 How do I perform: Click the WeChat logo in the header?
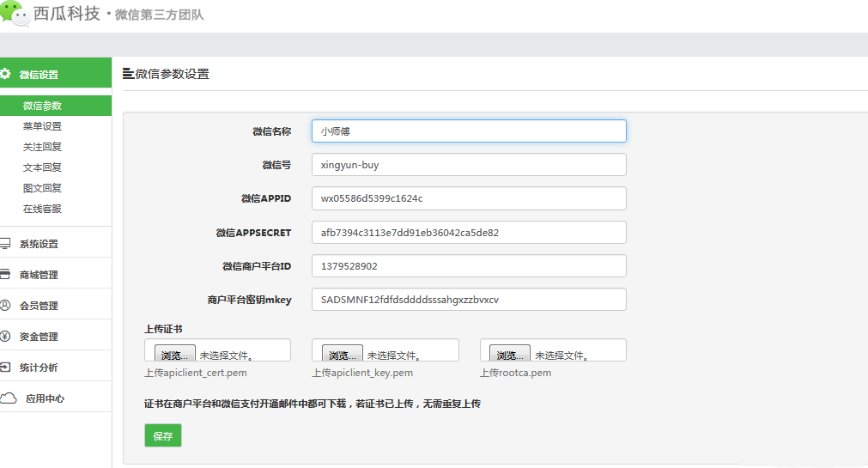(x=13, y=14)
